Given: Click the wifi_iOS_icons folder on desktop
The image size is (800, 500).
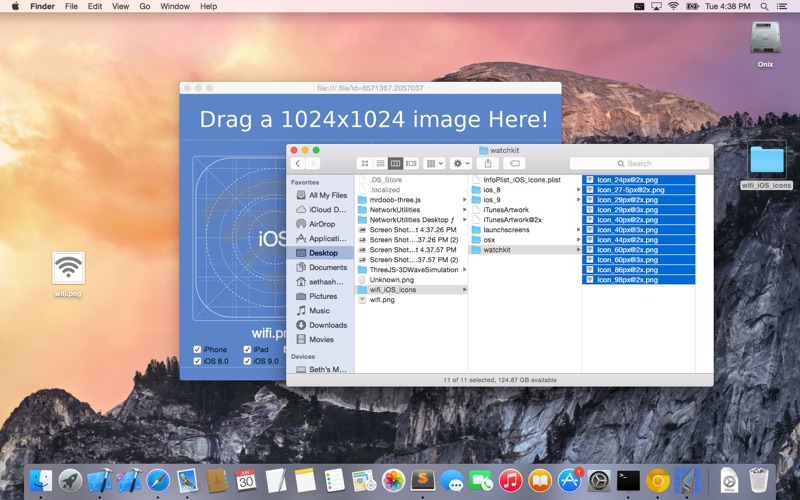Looking at the screenshot, I should pyautogui.click(x=766, y=160).
